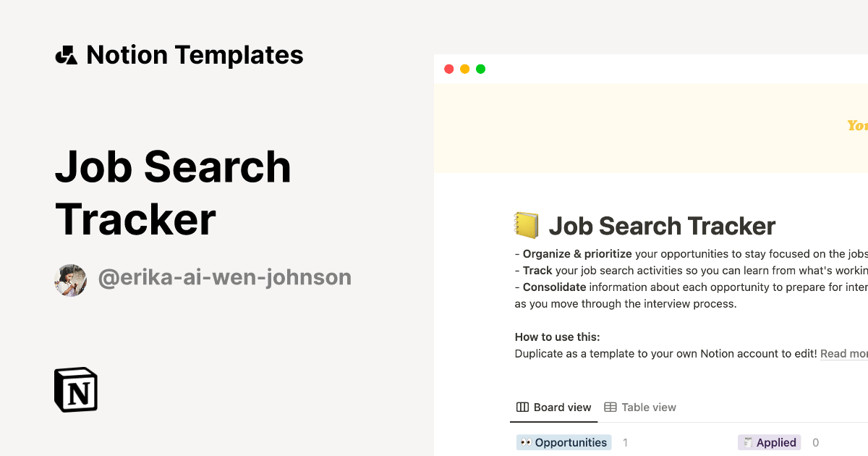Switch to the Board view tab
The height and width of the screenshot is (456, 868).
[554, 408]
